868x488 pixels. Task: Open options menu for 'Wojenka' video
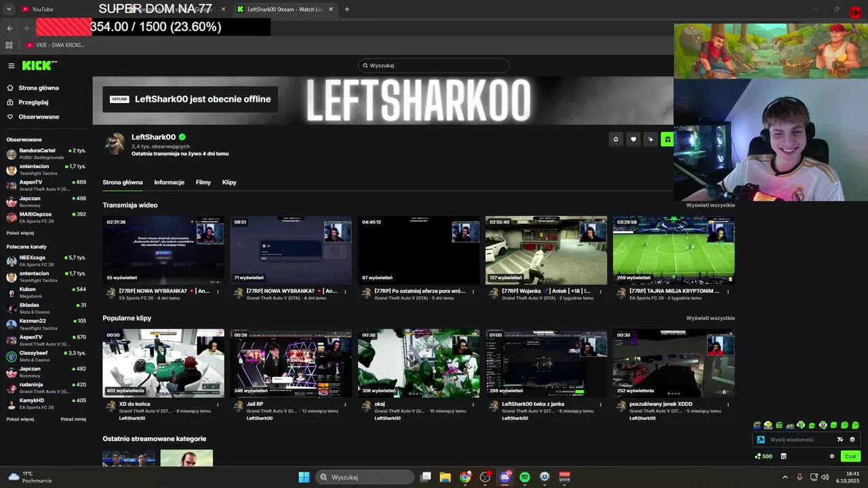click(600, 291)
